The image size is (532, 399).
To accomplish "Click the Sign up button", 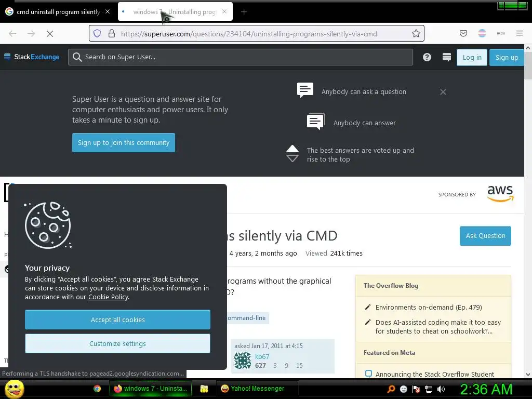I will tap(507, 57).
